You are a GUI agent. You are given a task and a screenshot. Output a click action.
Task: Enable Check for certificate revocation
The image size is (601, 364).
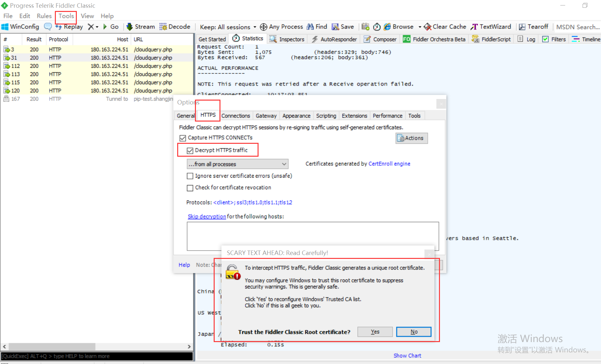tap(190, 188)
